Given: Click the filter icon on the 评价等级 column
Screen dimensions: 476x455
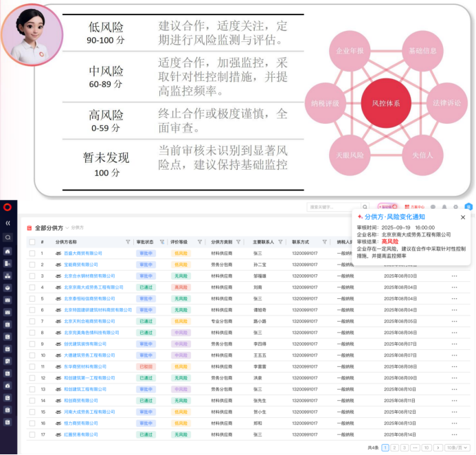Looking at the screenshot, I should point(200,242).
